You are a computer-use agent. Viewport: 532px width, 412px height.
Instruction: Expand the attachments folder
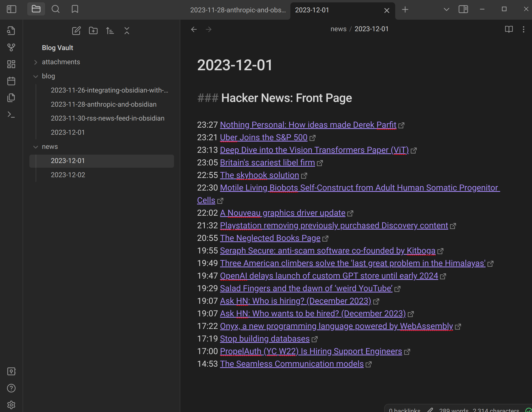(x=36, y=62)
